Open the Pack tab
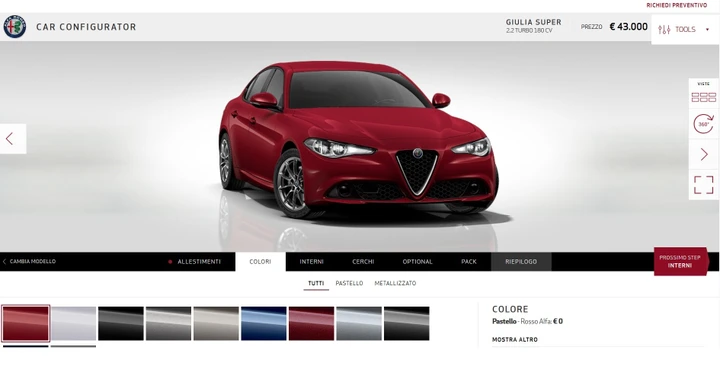 click(x=469, y=262)
